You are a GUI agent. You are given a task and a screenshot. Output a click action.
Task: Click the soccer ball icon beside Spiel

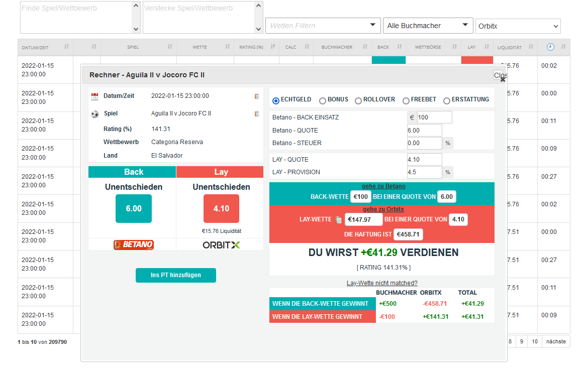coord(95,114)
